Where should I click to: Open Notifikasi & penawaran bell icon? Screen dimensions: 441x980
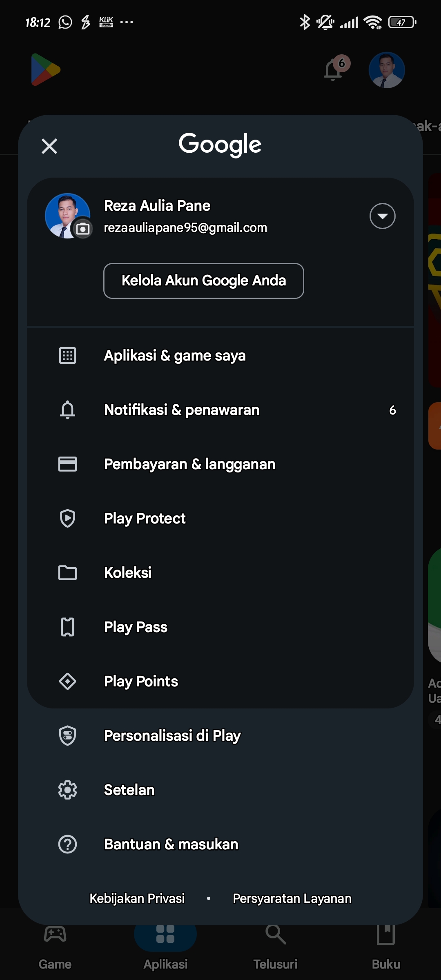[x=67, y=410]
